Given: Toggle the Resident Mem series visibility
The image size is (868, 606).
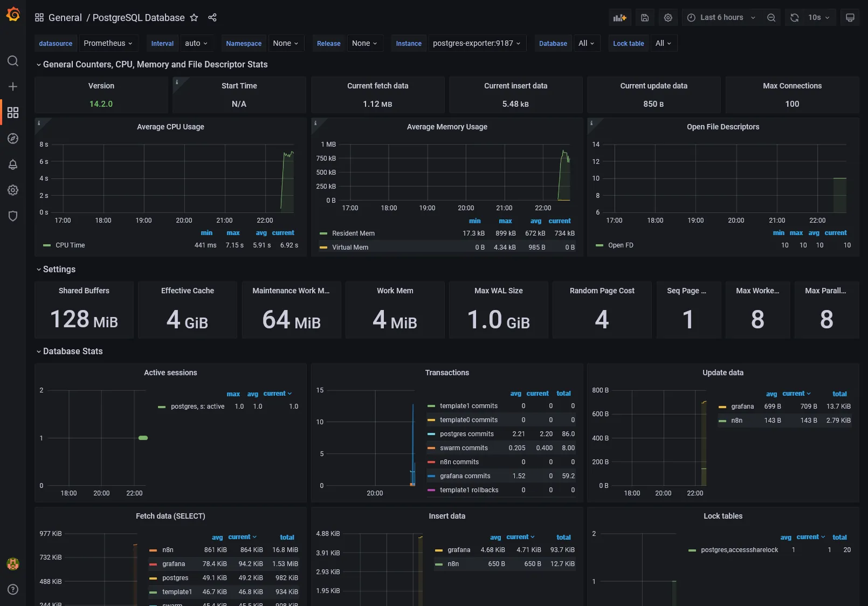Looking at the screenshot, I should click(x=353, y=233).
